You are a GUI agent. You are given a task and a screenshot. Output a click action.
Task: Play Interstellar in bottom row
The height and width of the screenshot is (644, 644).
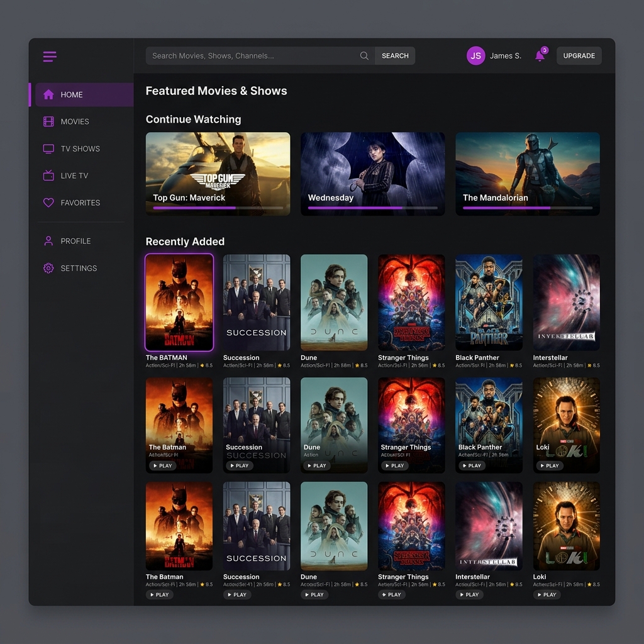[x=469, y=595]
